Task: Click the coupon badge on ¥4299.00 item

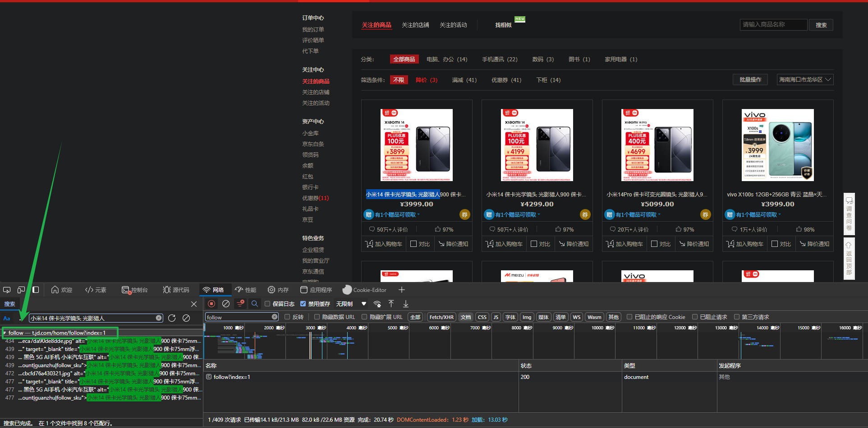Action: tap(585, 214)
